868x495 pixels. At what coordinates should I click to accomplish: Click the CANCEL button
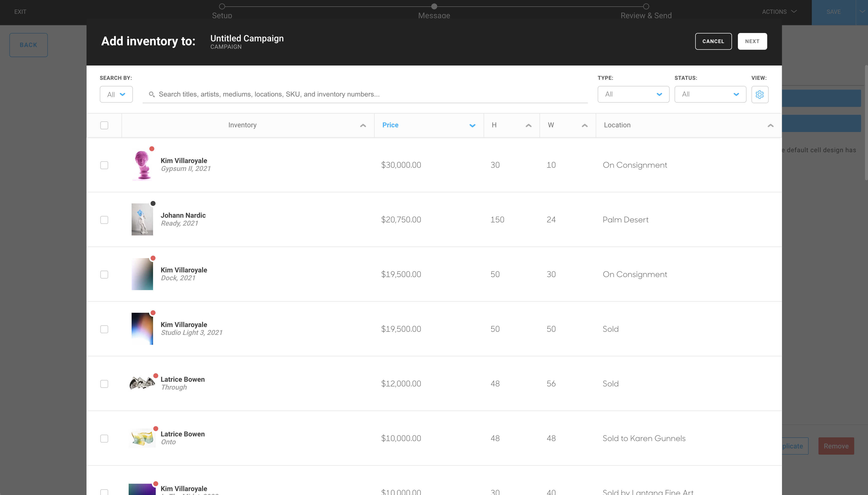(713, 41)
